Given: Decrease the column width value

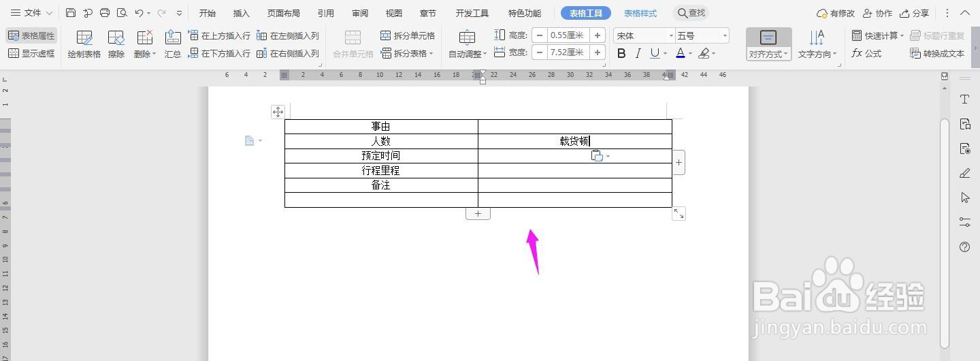Looking at the screenshot, I should pyautogui.click(x=539, y=52).
